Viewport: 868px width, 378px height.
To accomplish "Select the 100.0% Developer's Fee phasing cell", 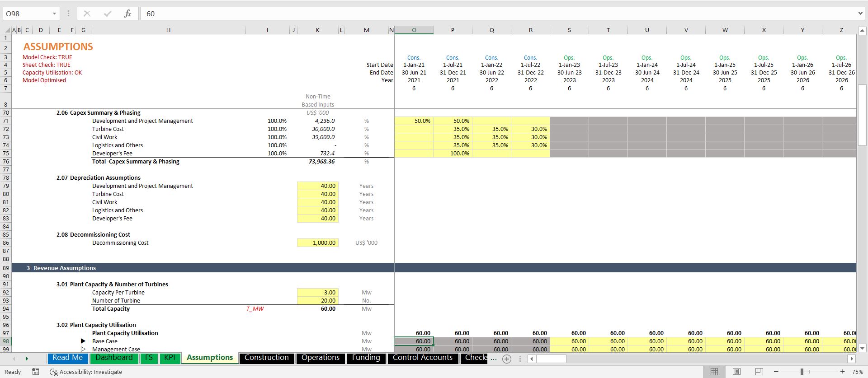I will [x=453, y=153].
